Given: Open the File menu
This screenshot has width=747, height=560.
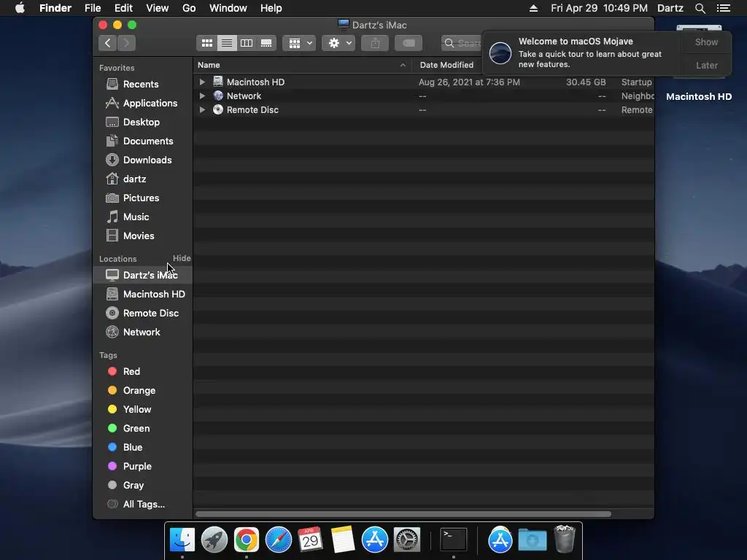Looking at the screenshot, I should pos(93,8).
